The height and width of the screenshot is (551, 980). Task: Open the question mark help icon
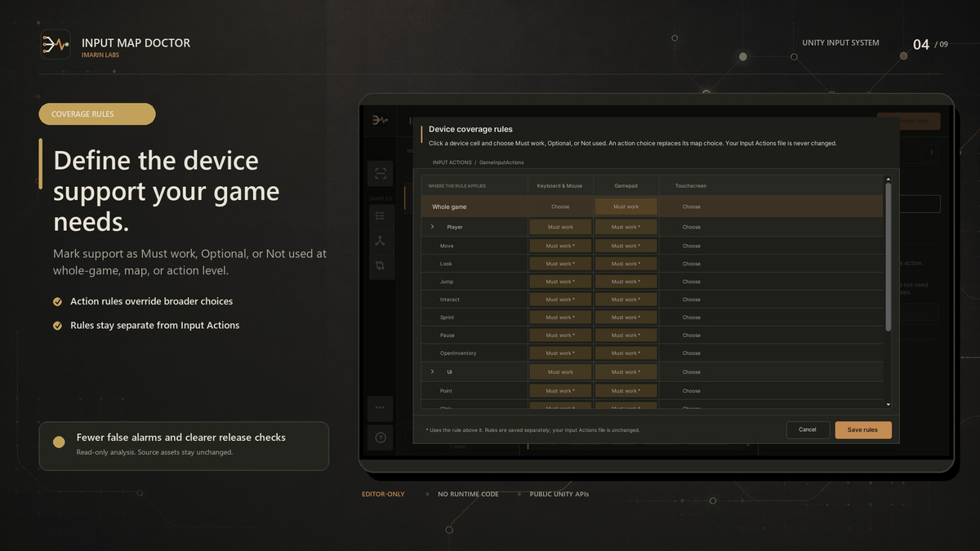(x=380, y=438)
